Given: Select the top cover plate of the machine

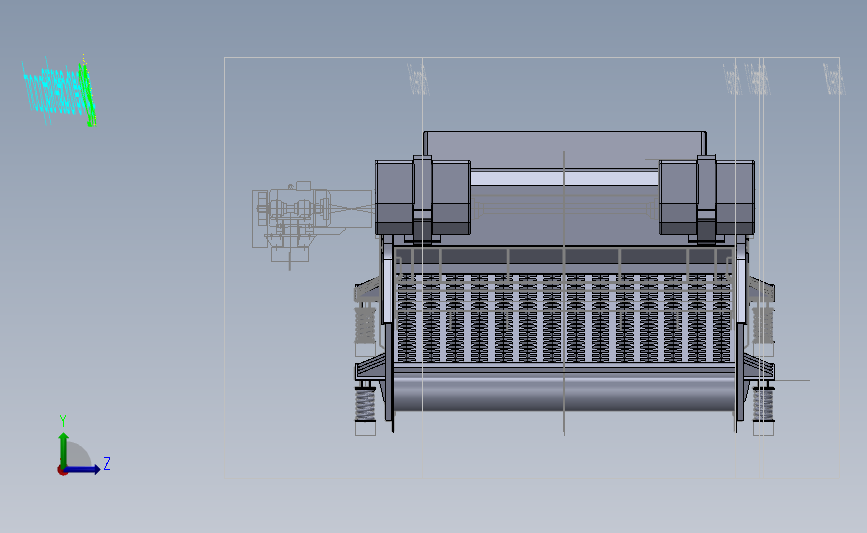Looking at the screenshot, I should (x=565, y=149).
